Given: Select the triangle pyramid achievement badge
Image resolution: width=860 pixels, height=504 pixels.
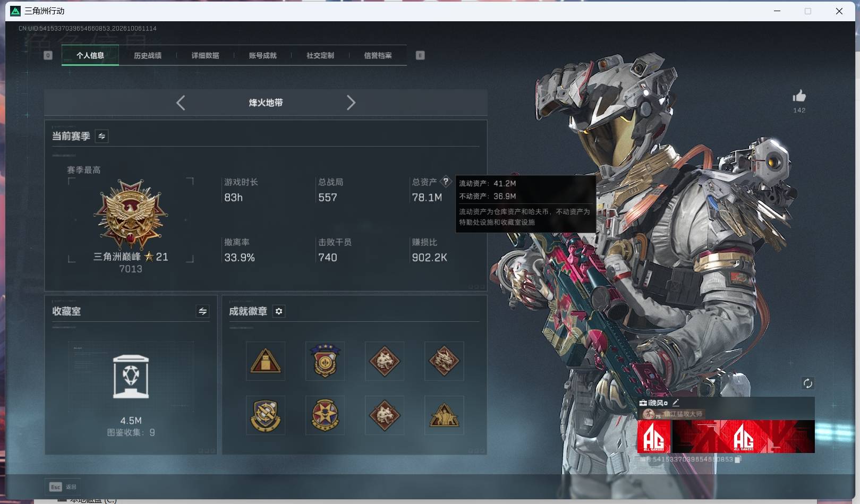Looking at the screenshot, I should [266, 361].
